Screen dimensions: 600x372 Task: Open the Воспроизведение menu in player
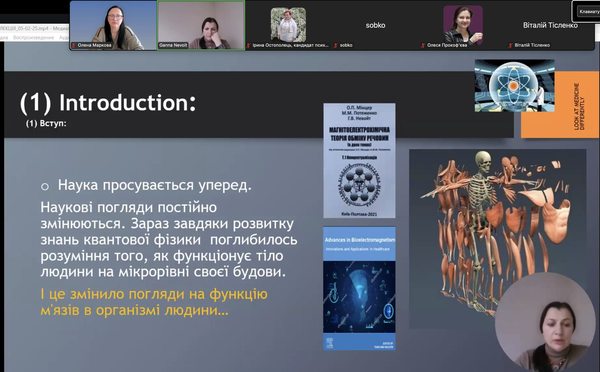pos(33,38)
